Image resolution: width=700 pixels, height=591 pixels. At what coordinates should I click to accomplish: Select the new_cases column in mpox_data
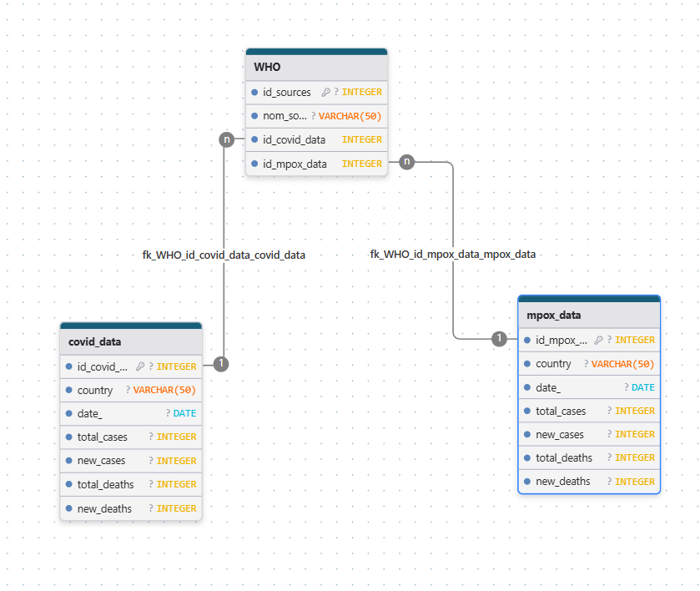[x=589, y=434]
